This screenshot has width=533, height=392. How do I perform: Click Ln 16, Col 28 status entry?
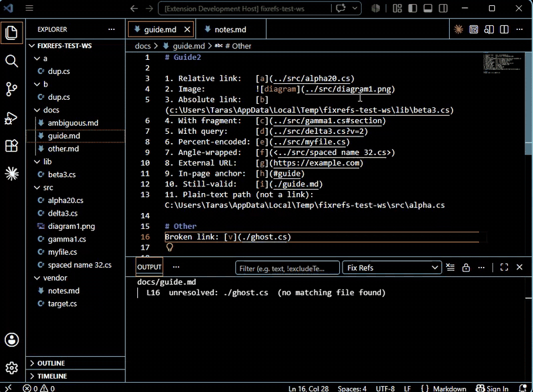pyautogui.click(x=308, y=388)
